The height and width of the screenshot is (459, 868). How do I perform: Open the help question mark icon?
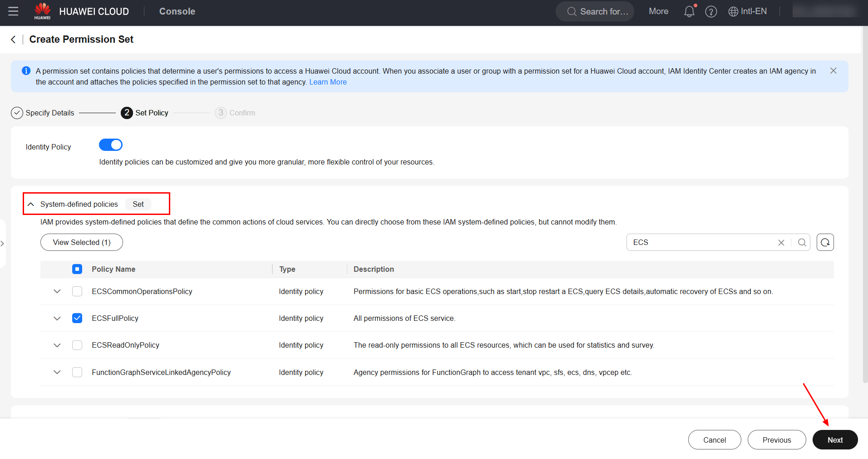coord(711,12)
